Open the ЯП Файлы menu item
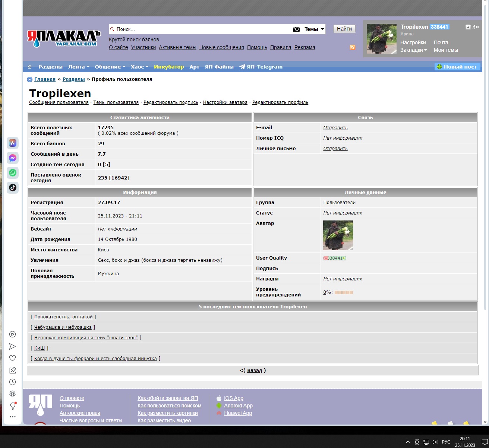 pyautogui.click(x=219, y=67)
